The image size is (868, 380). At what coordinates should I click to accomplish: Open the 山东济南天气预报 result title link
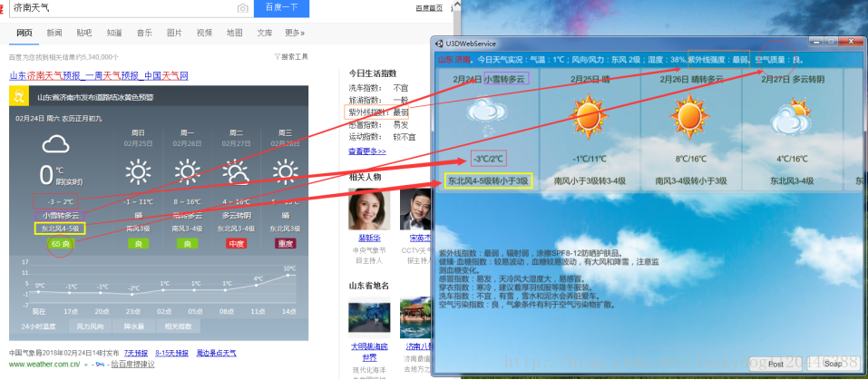click(x=99, y=76)
